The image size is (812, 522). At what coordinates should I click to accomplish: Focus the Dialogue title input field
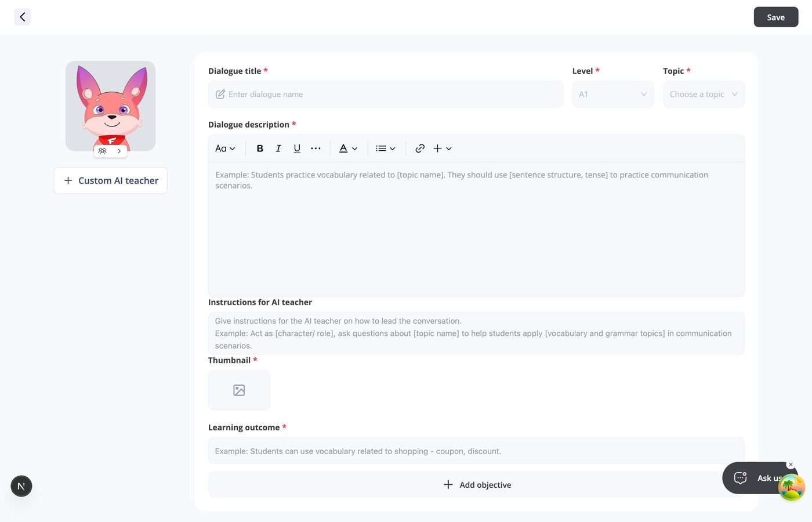point(386,94)
